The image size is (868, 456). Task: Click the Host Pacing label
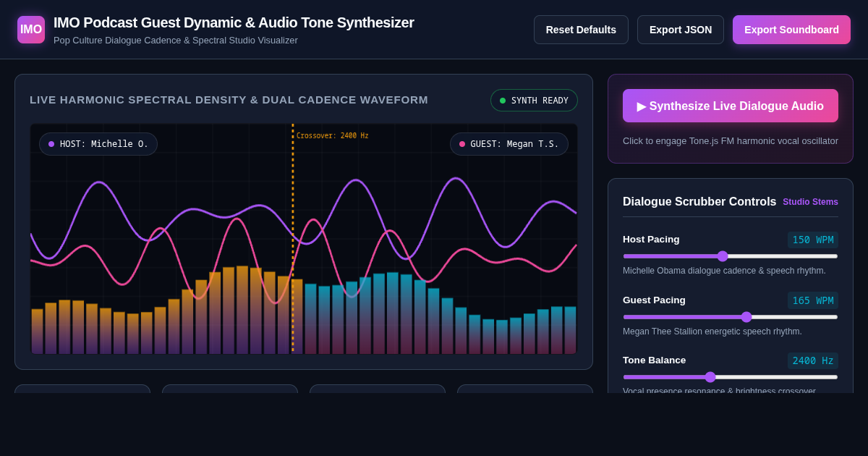click(x=651, y=240)
